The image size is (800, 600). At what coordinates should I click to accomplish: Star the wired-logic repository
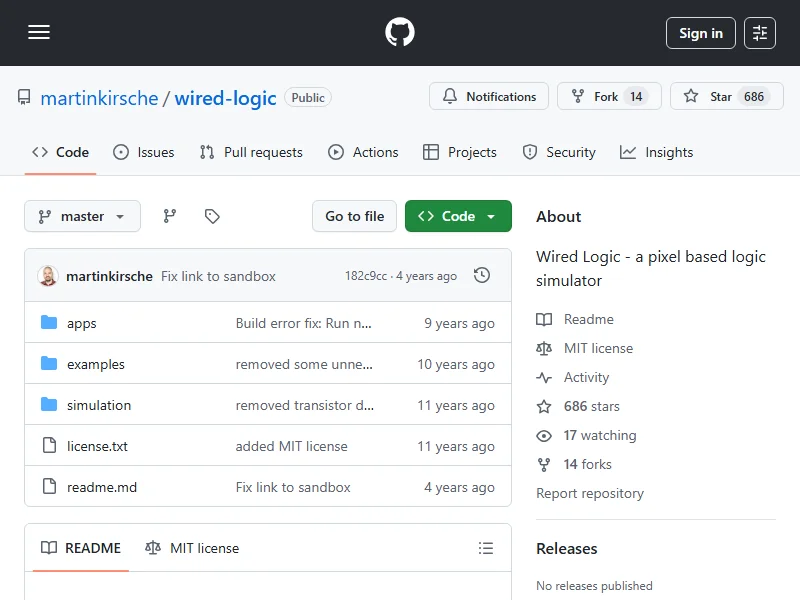[708, 97]
